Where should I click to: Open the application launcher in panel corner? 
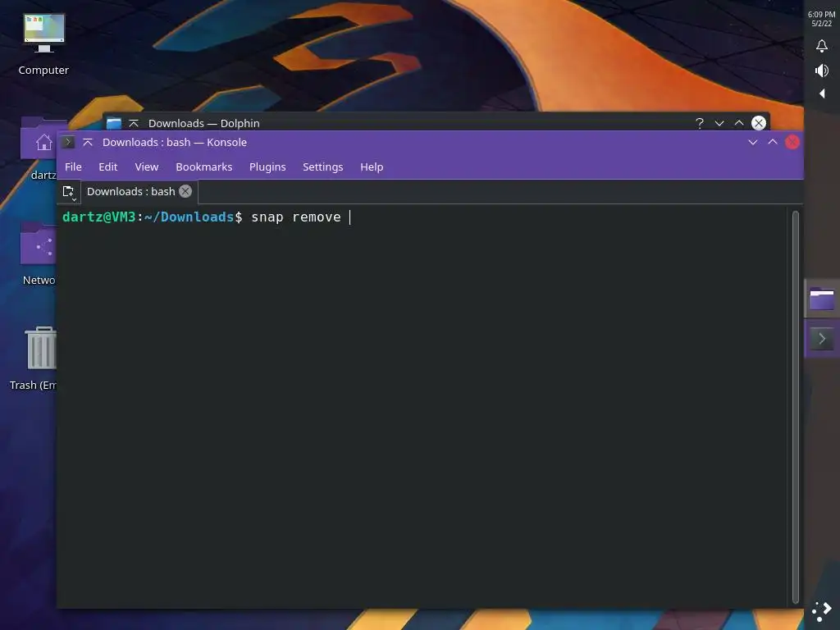click(822, 611)
